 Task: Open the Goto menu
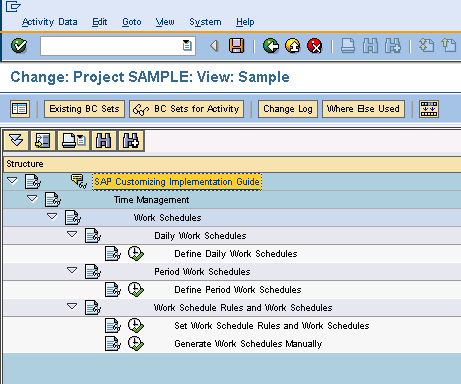(132, 22)
